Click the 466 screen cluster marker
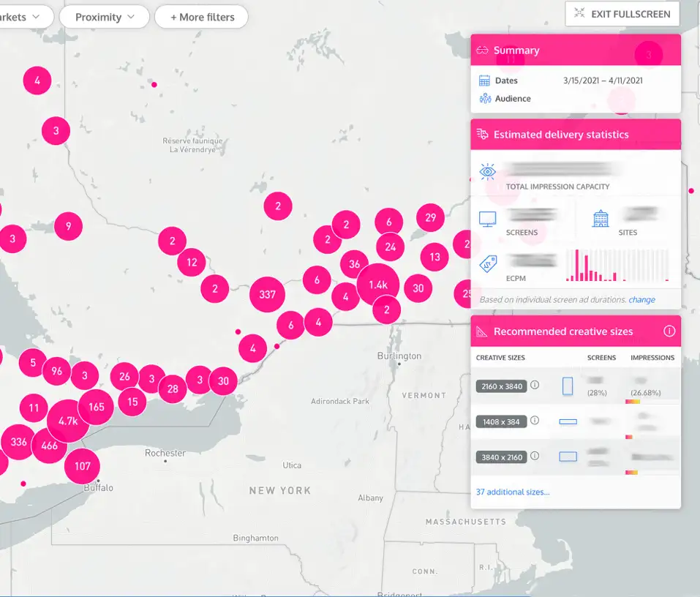Viewport: 700px width, 597px height. [49, 445]
